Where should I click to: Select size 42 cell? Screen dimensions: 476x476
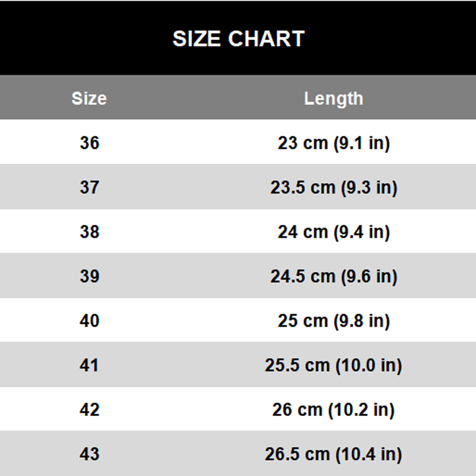coord(89,409)
